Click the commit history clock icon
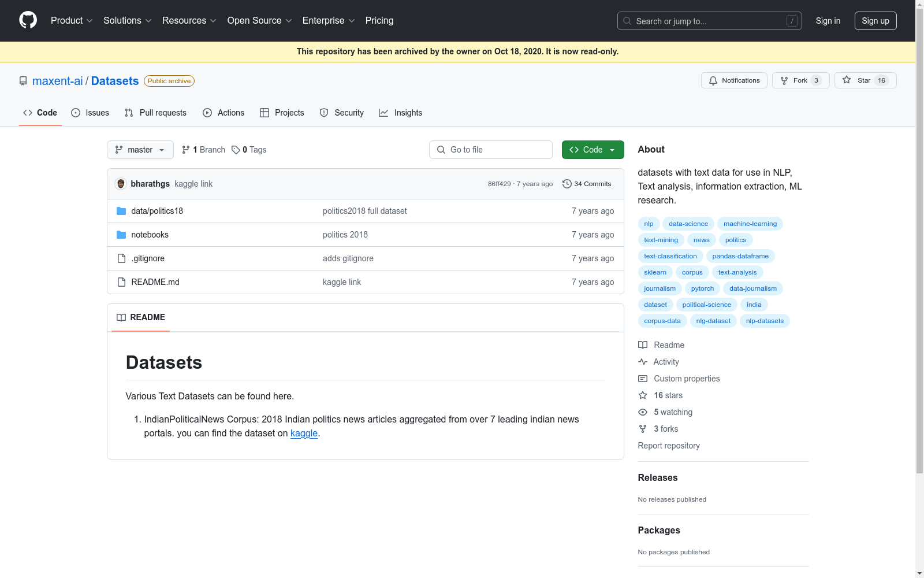 click(567, 184)
